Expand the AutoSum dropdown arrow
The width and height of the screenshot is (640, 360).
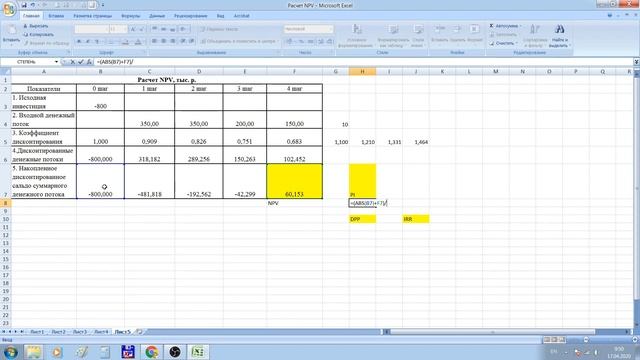pos(521,26)
